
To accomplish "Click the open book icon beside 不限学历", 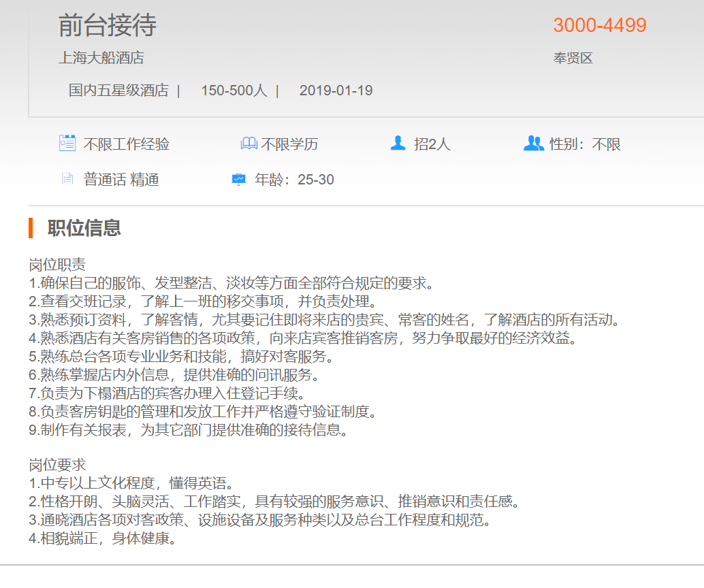I will [249, 144].
